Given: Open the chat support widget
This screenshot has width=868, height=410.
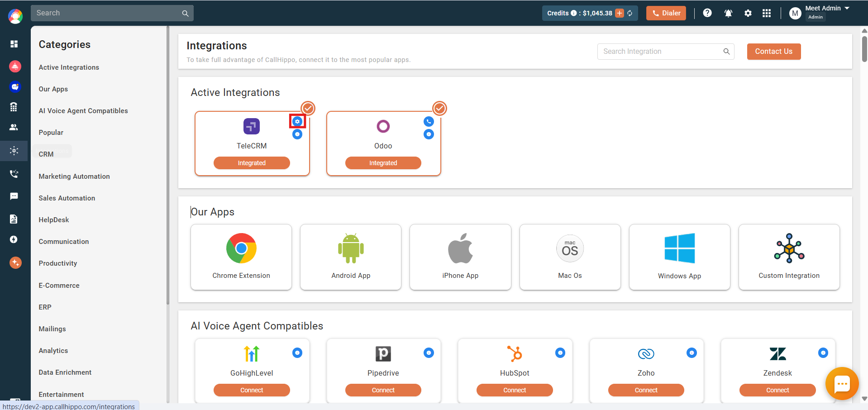Looking at the screenshot, I should tap(842, 384).
